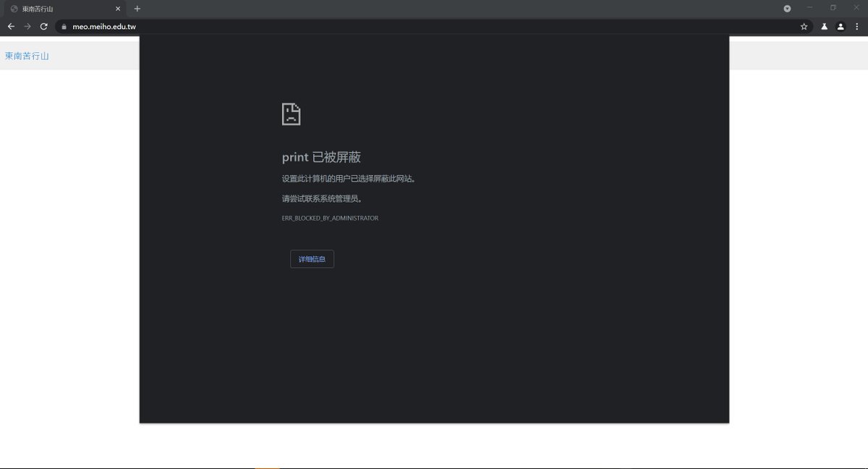Screen dimensions: 868x469
Task: Click the lock icon in address bar
Action: tap(64, 27)
